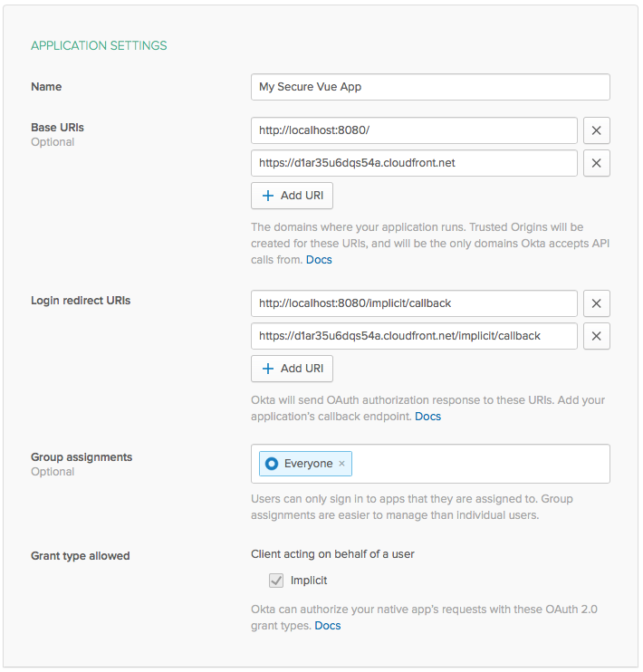Click plus icon under Base URIs
This screenshot has height=672, width=643.
[268, 196]
